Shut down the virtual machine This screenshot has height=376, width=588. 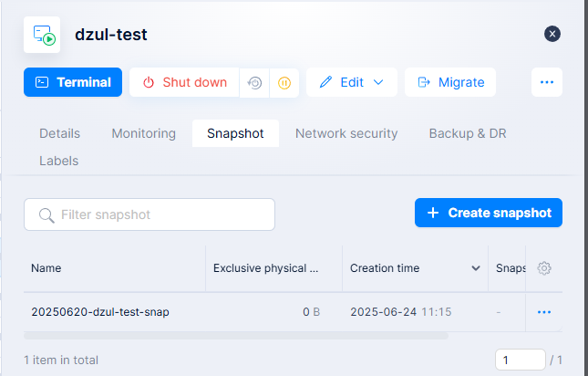click(184, 82)
